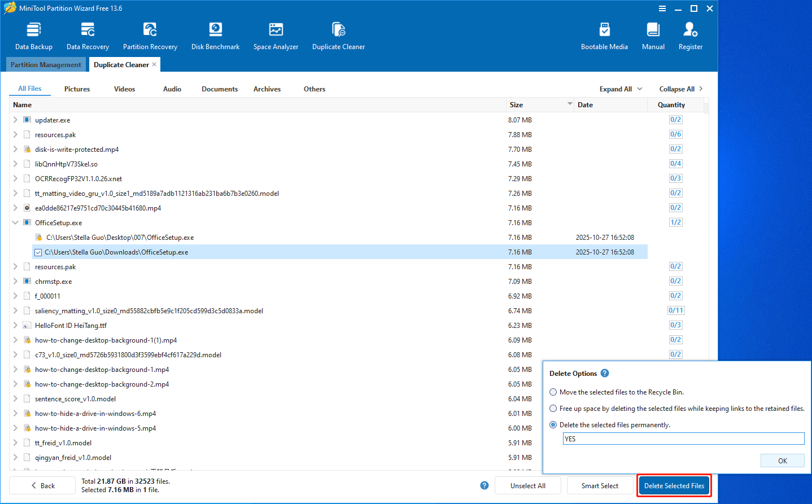Expand HelloFont ID HeiTang.ttf group

(x=15, y=325)
